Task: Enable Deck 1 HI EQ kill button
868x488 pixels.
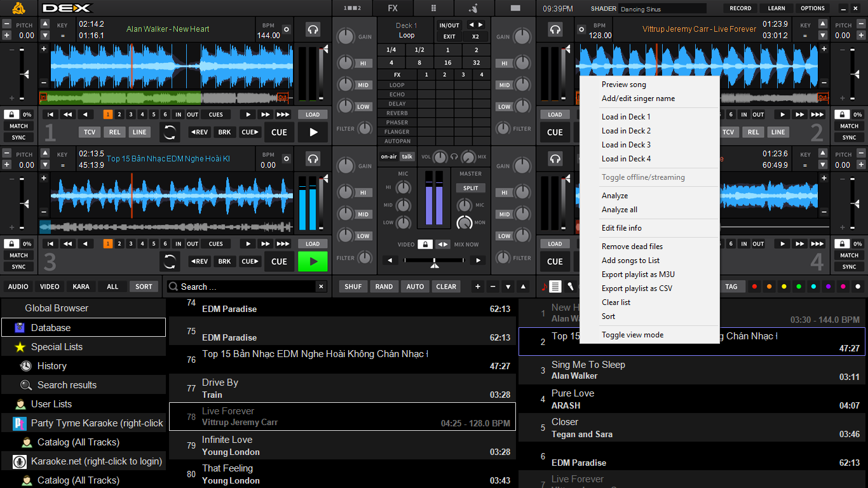Action: (363, 64)
